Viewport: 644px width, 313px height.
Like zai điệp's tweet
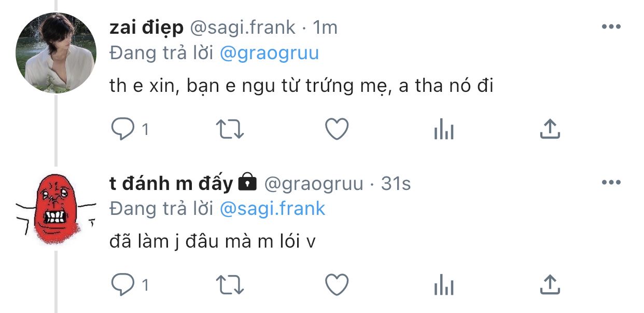click(337, 129)
